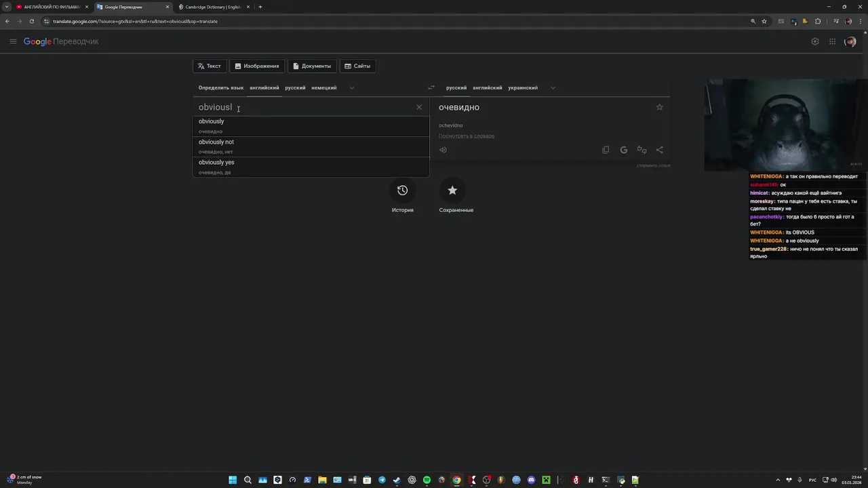Open Google Translate settings gear
This screenshot has width=868, height=488.
pyautogui.click(x=815, y=41)
